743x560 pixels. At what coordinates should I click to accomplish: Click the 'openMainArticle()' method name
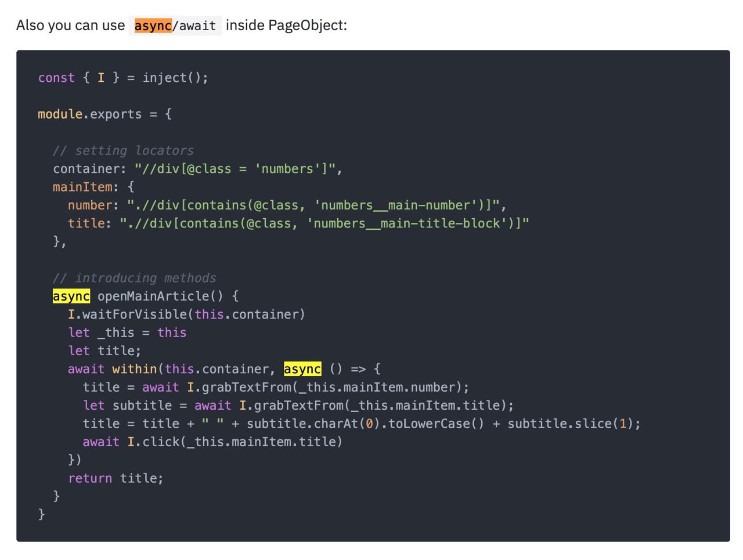point(160,296)
